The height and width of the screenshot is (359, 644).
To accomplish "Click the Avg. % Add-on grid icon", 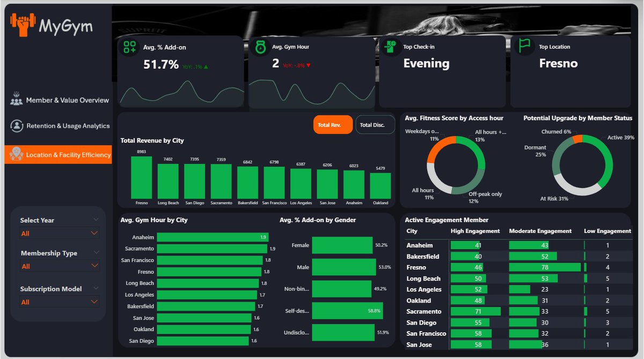I will pos(129,47).
